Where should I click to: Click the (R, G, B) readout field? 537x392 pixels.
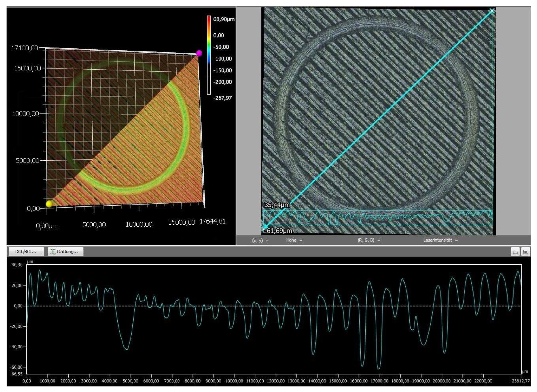pos(369,240)
